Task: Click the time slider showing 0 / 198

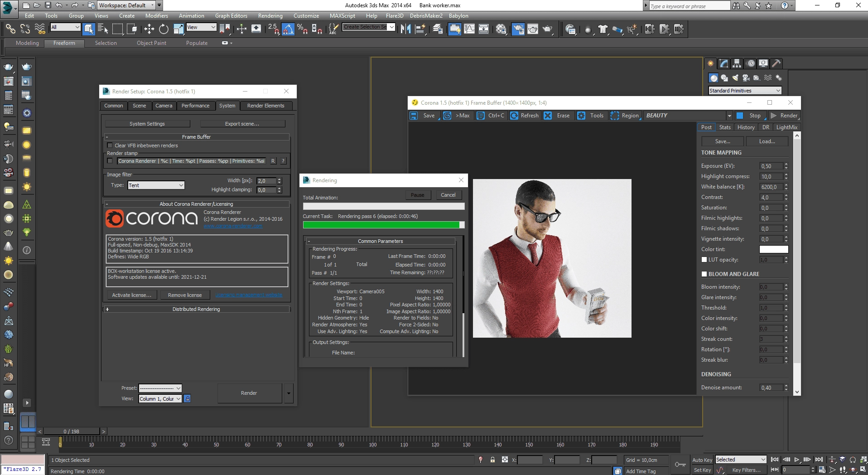Action: (x=72, y=431)
